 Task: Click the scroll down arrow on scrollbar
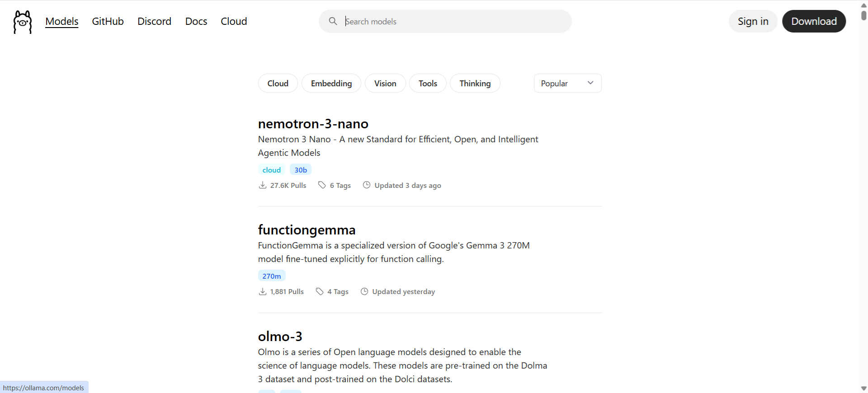[x=863, y=388]
